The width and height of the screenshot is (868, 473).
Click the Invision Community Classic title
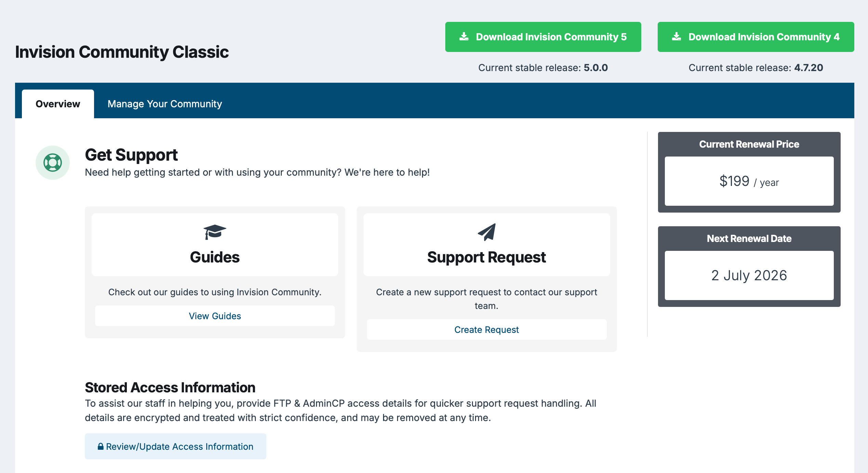tap(122, 52)
